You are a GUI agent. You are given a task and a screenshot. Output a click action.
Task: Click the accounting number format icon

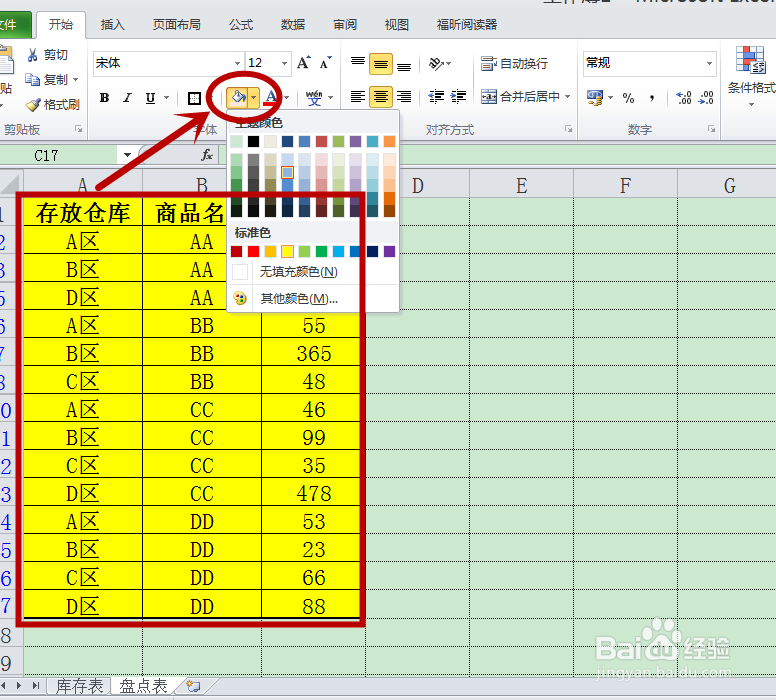click(x=595, y=98)
